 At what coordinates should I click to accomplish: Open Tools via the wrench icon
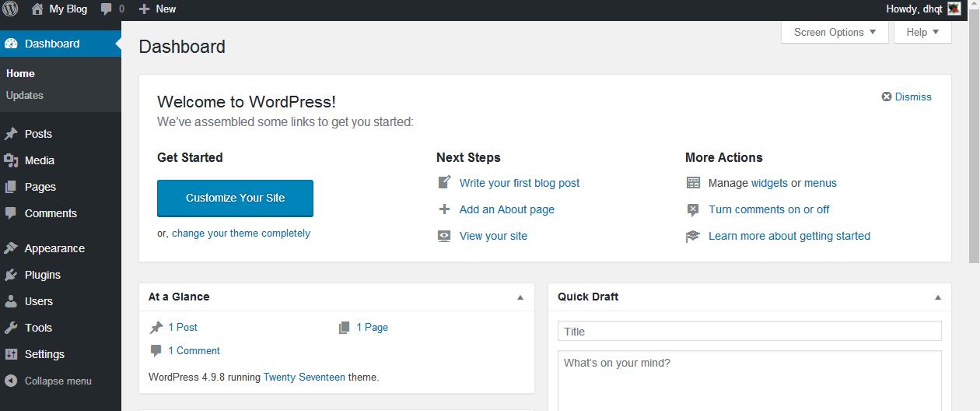tap(11, 328)
